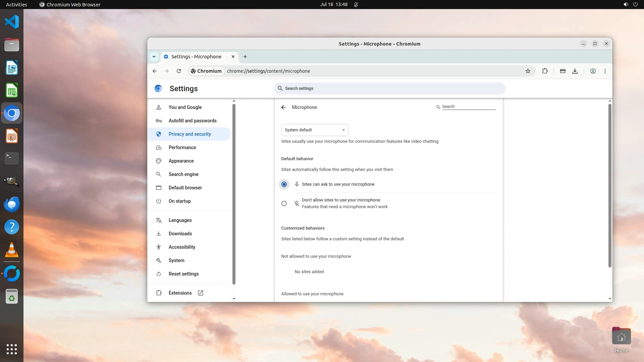Open the payment methods card icon
This screenshot has height=362, width=644.
[562, 71]
